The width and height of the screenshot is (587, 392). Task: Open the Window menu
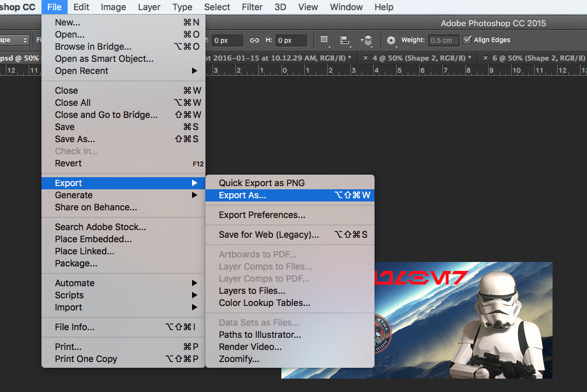pyautogui.click(x=346, y=7)
